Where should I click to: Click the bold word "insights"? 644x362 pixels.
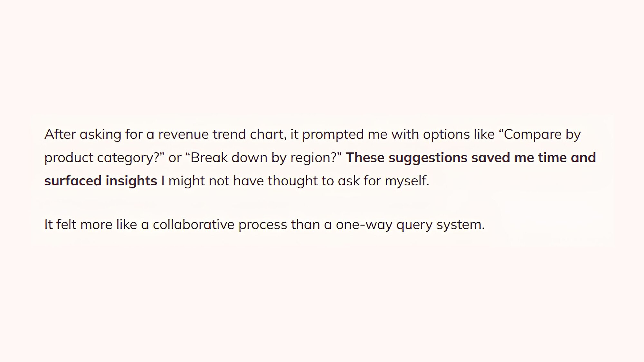(x=131, y=181)
